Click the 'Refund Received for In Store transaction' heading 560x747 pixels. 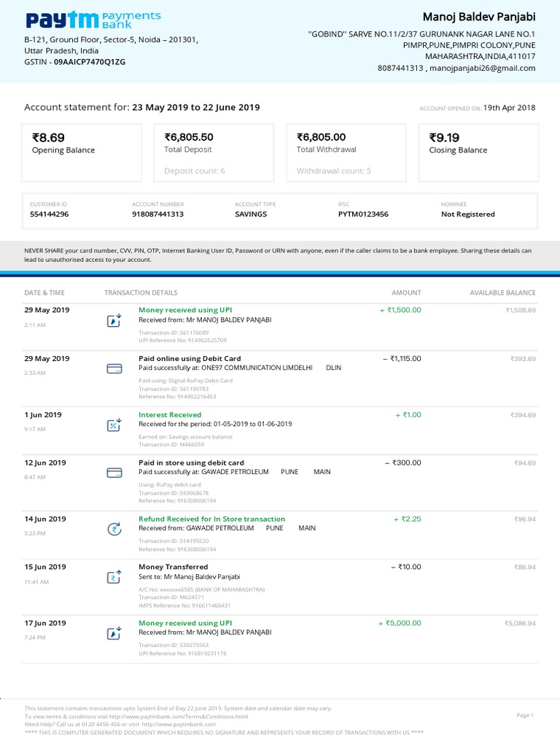click(211, 519)
